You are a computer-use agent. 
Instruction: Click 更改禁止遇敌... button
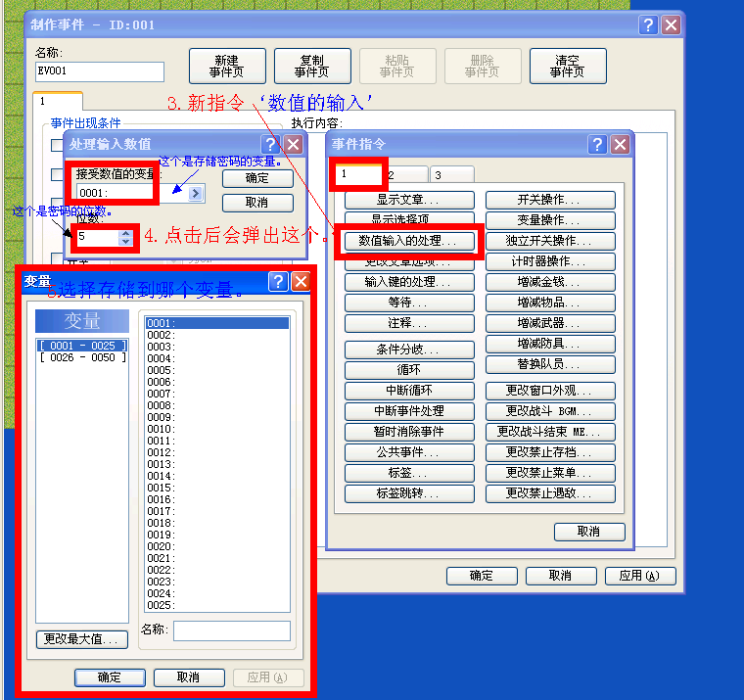point(550,493)
